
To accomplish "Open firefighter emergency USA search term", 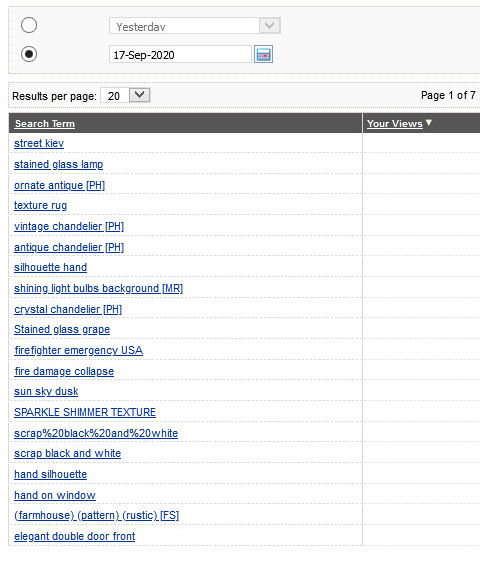I will [x=79, y=350].
